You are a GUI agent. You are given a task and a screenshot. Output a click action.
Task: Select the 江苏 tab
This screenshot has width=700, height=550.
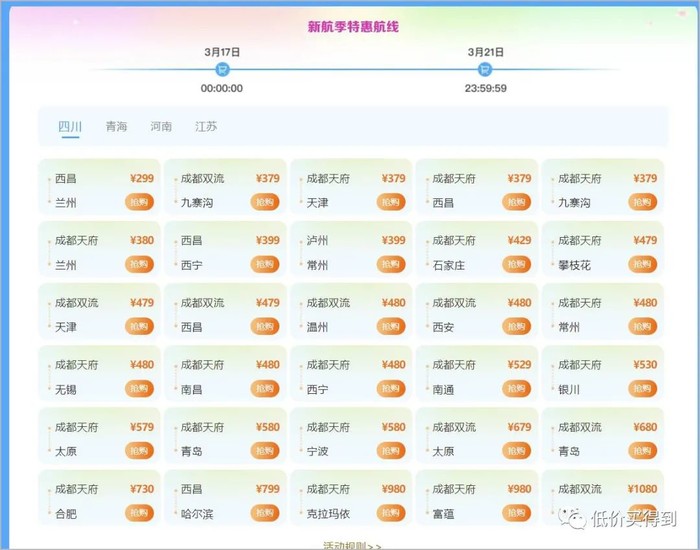coord(206,127)
